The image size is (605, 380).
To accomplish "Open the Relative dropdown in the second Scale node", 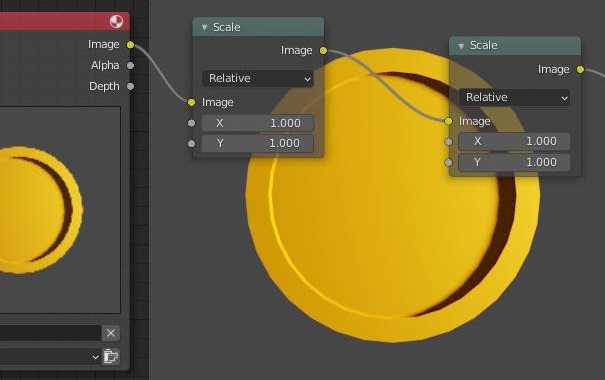I will click(x=514, y=97).
